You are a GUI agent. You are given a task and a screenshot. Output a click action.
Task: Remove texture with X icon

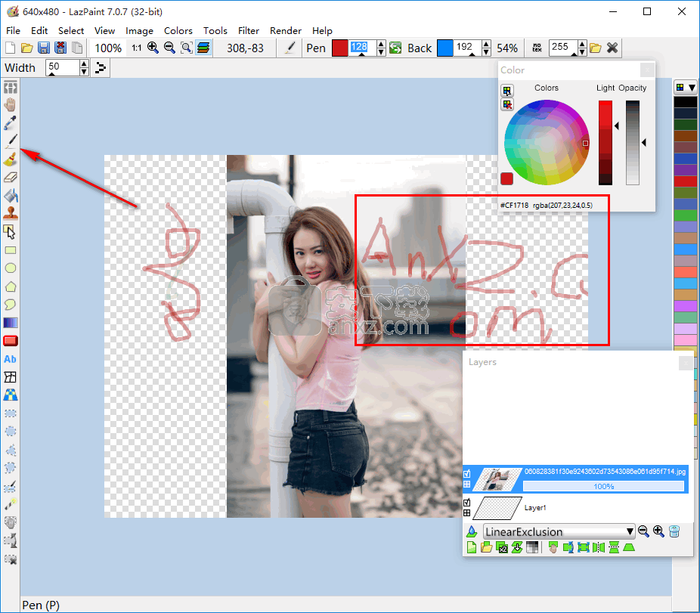(612, 48)
